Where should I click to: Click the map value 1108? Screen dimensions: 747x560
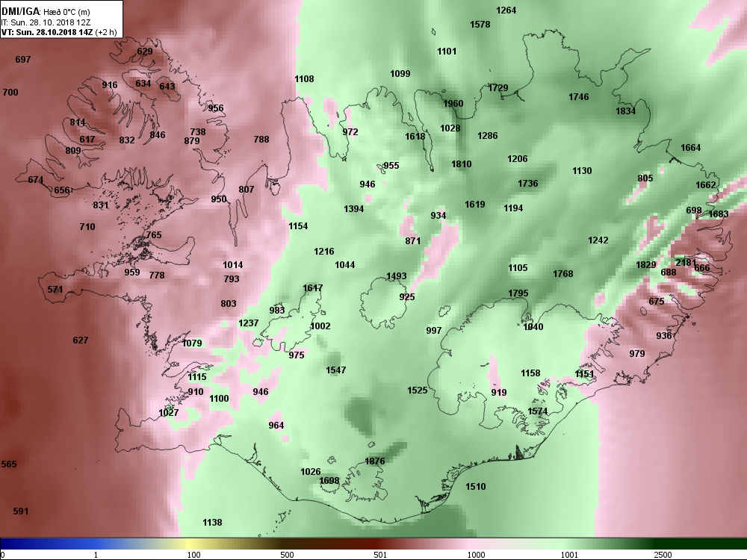click(305, 79)
